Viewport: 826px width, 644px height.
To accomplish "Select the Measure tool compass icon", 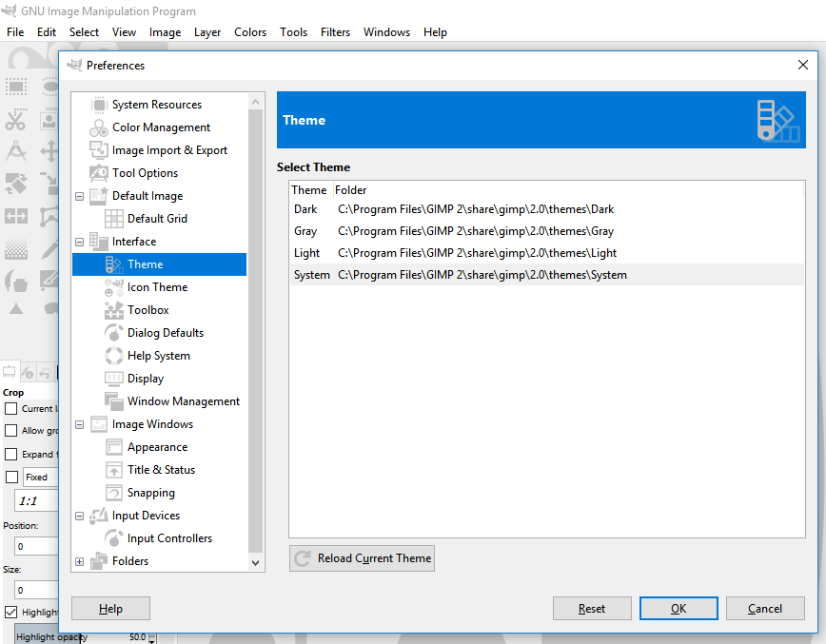I will 16,151.
